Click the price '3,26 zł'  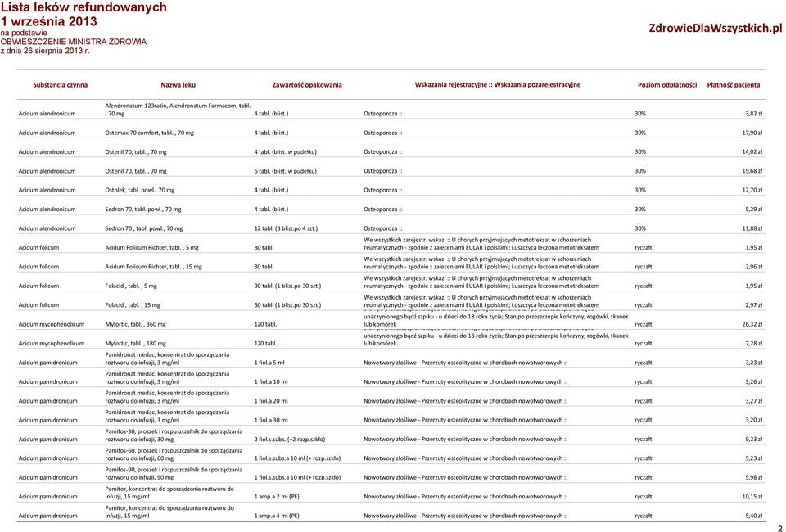pyautogui.click(x=753, y=381)
